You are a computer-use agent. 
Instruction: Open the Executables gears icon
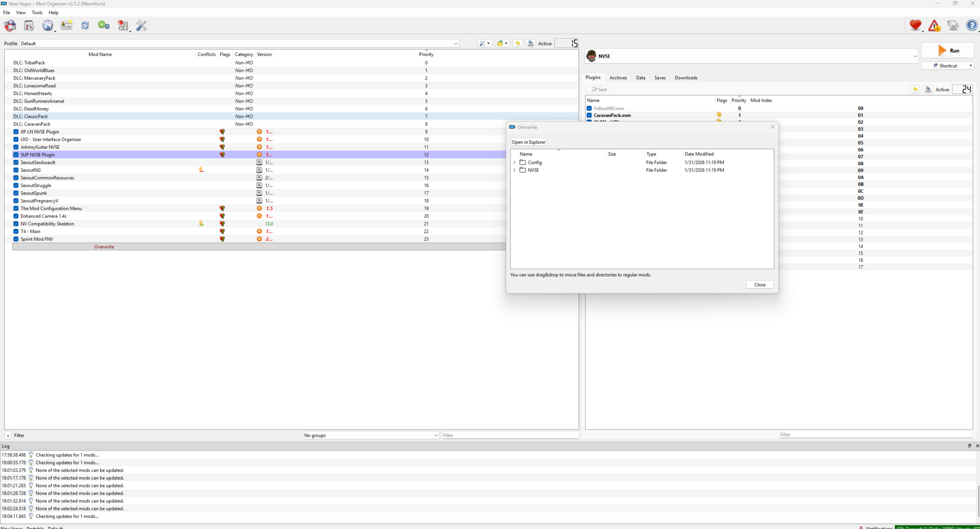[x=104, y=25]
